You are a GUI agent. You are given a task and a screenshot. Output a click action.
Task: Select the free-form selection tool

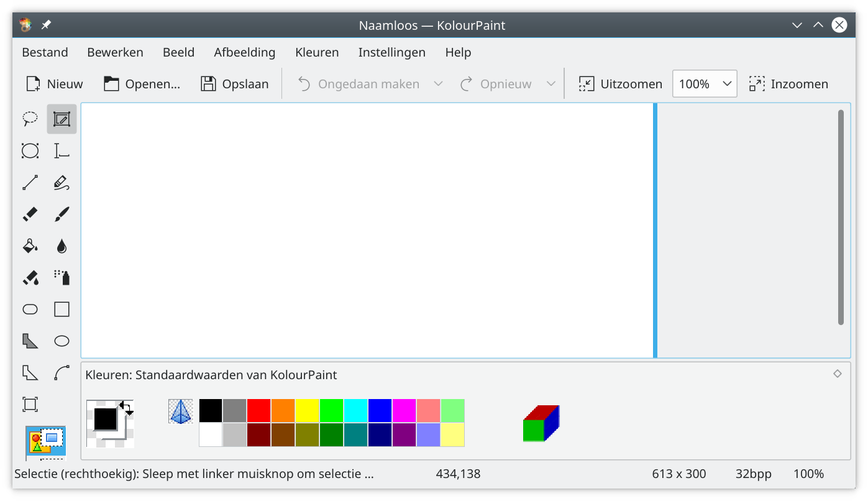click(x=29, y=119)
